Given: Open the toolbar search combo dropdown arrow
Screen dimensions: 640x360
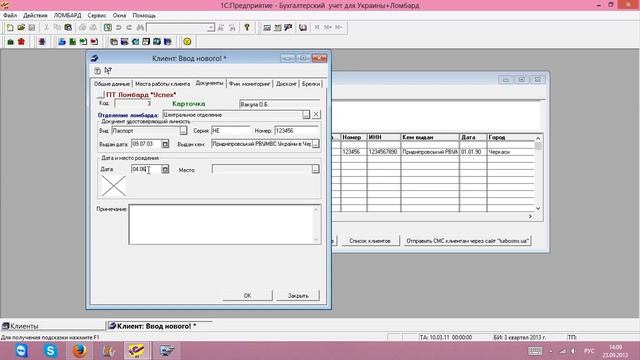Looking at the screenshot, I should click(211, 27).
